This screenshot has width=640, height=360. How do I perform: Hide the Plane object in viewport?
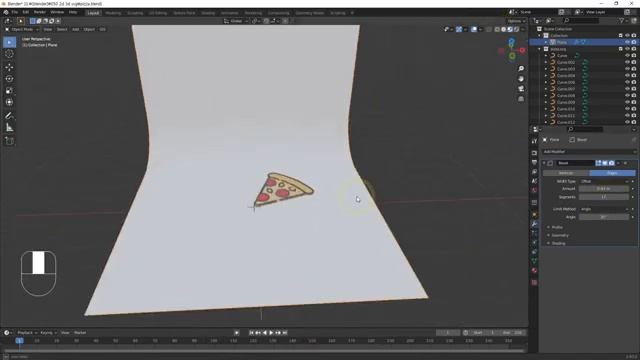click(x=627, y=42)
